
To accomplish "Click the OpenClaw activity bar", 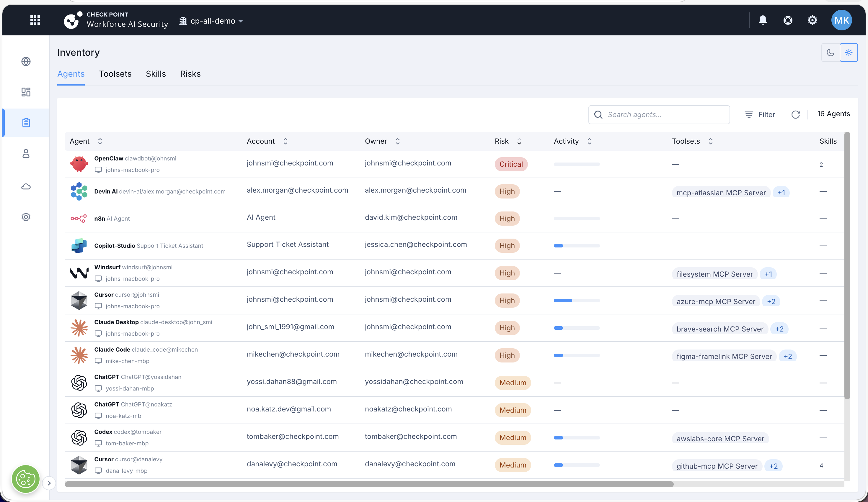I will (x=577, y=164).
